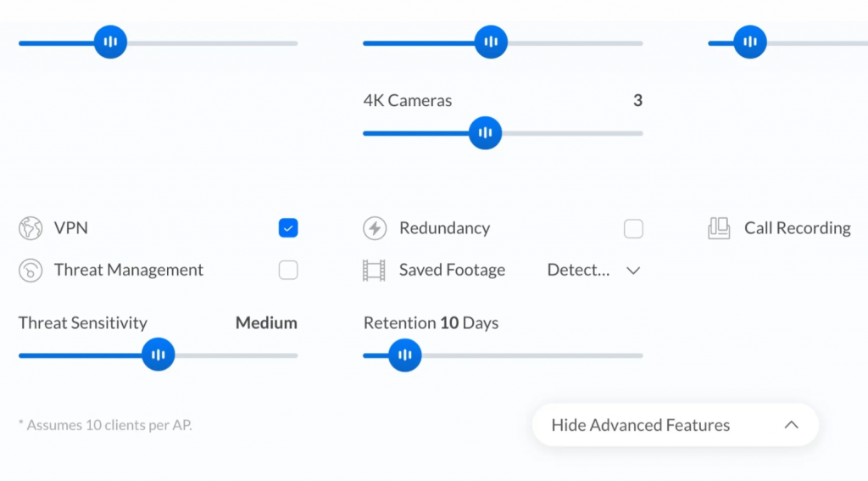Viewport: 868px width, 481px height.
Task: Click the Saved Footage label text
Action: click(452, 271)
